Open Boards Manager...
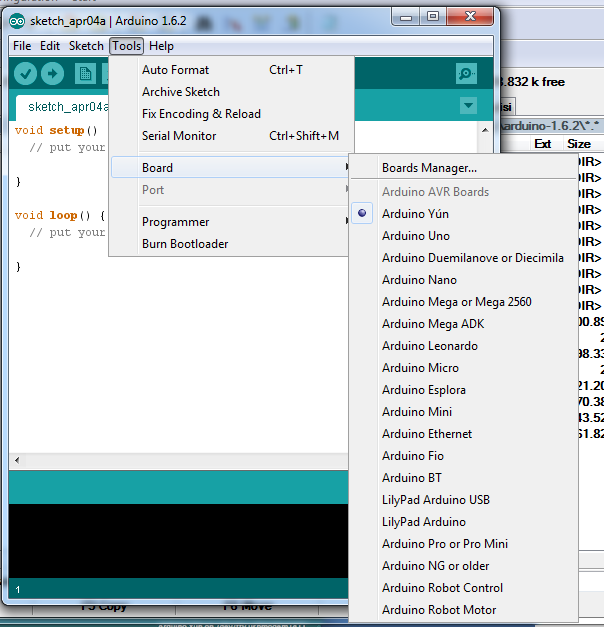Image resolution: width=604 pixels, height=627 pixels. click(x=429, y=168)
